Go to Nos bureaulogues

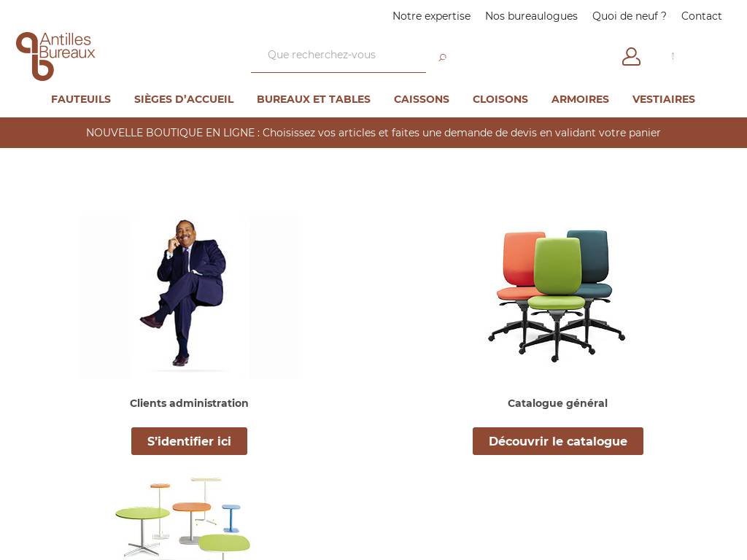(x=531, y=16)
